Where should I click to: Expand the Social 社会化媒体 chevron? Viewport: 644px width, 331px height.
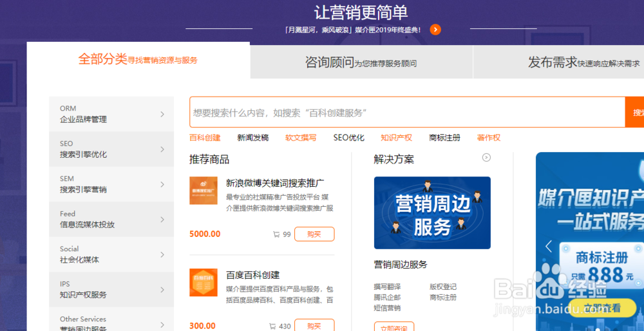(162, 254)
